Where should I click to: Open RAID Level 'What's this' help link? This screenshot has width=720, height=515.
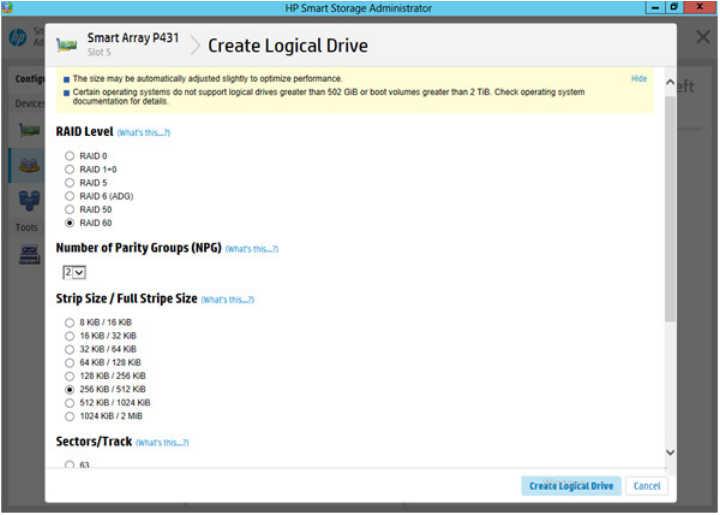[144, 133]
